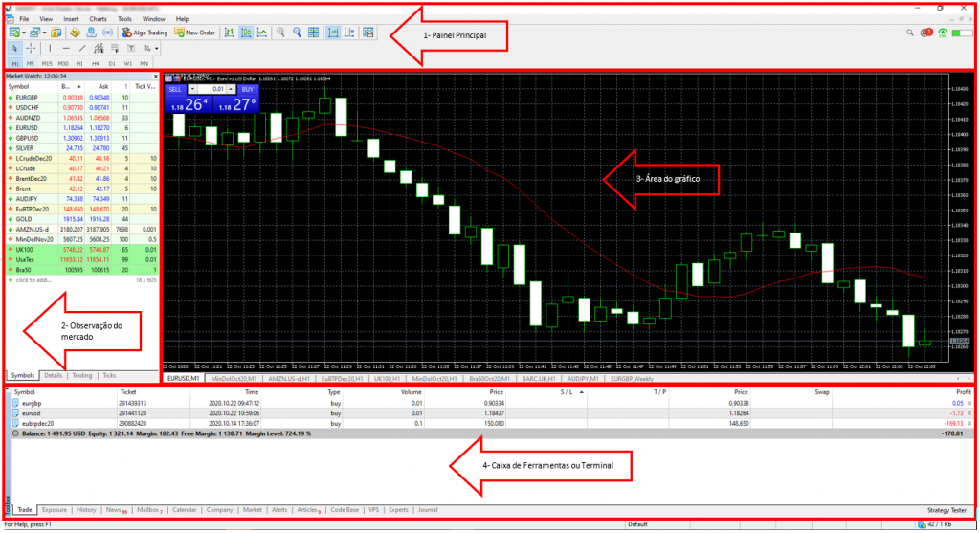Screen dimensions: 980x533
Task: Toggle chart auto scroll icon
Action: [x=333, y=33]
